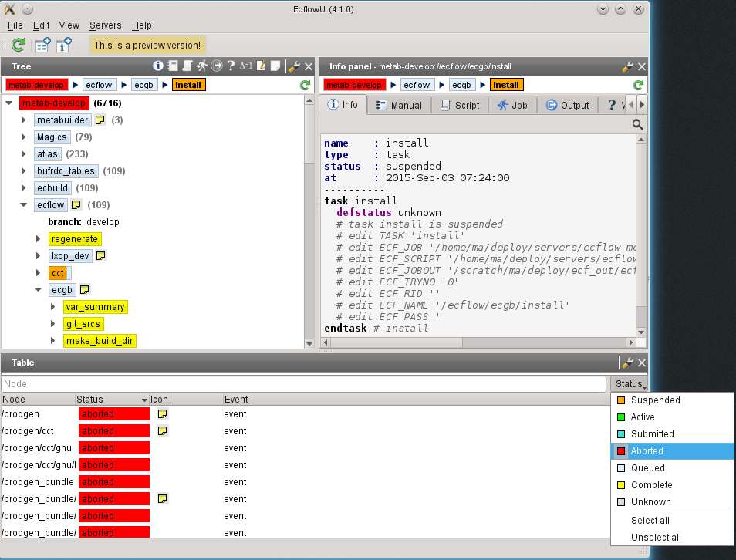Switch to the Job tab
Screen dimensions: 736x560
coord(512,105)
